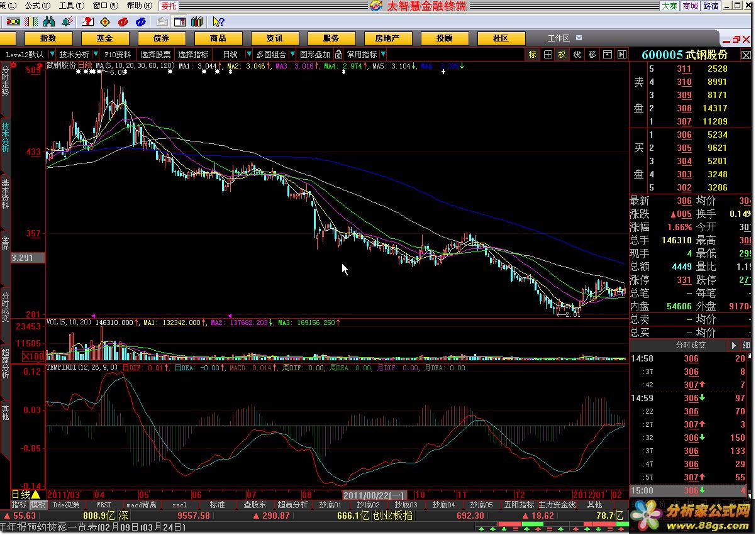The width and height of the screenshot is (756, 535).
Task: Open F10资料 company info
Action: 118,55
